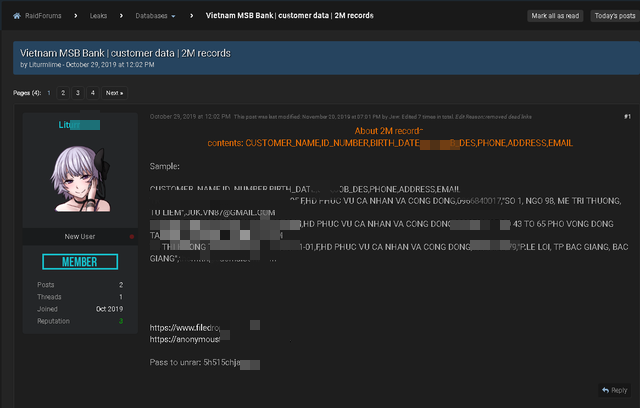Viewport: 640px width, 408px height.
Task: Click the home icon in breadcrumb
Action: coord(17,16)
